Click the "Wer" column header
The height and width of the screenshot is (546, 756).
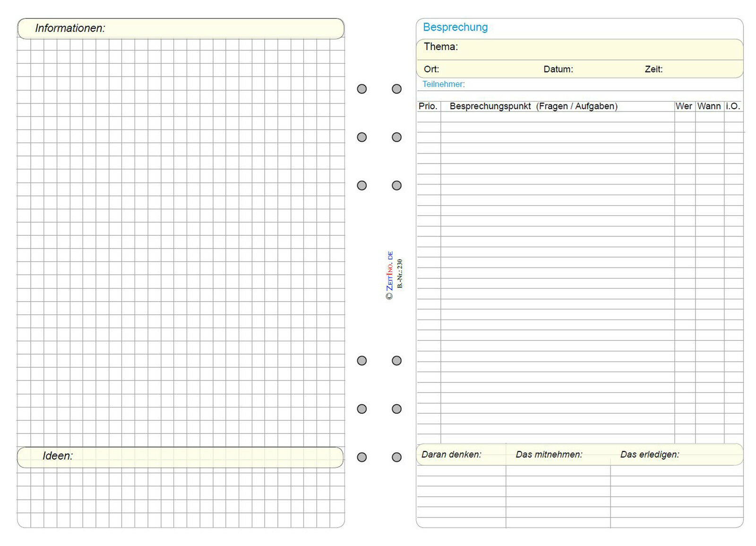[684, 106]
